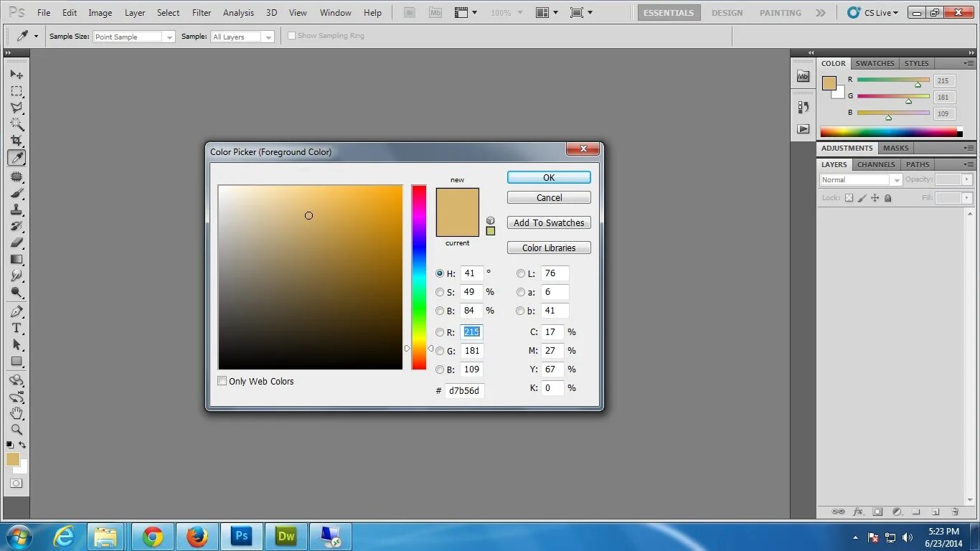The image size is (980, 551).
Task: Select the L lightness radio button
Action: coord(520,273)
